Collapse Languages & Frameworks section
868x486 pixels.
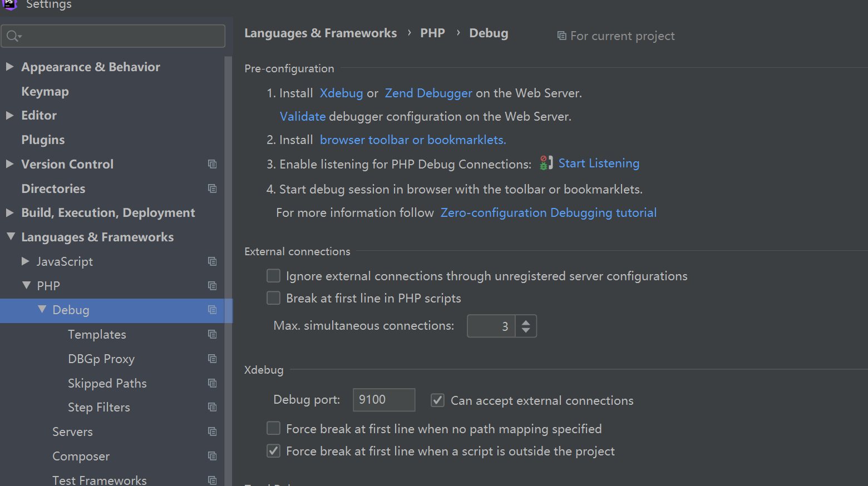pyautogui.click(x=11, y=236)
